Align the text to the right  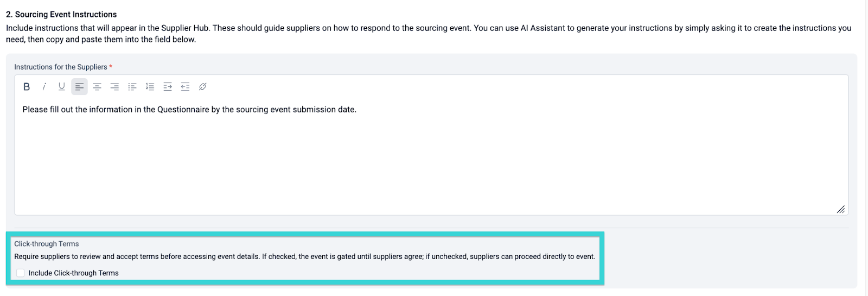[114, 87]
